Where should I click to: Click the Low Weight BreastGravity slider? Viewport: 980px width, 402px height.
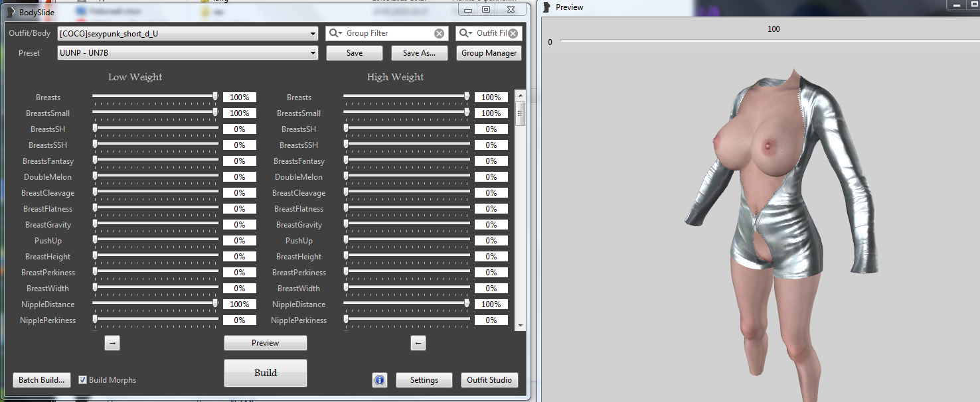pos(156,225)
